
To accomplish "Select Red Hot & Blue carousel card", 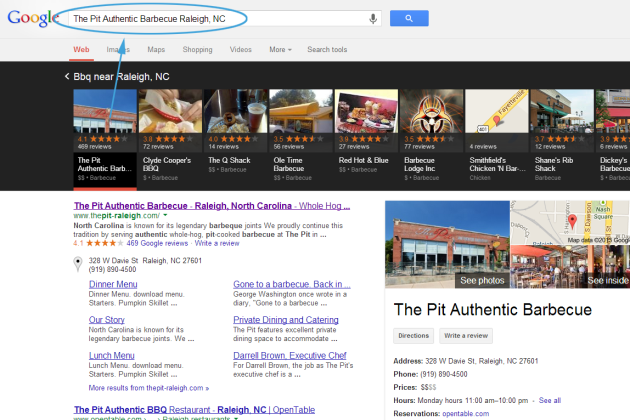I will [366, 139].
